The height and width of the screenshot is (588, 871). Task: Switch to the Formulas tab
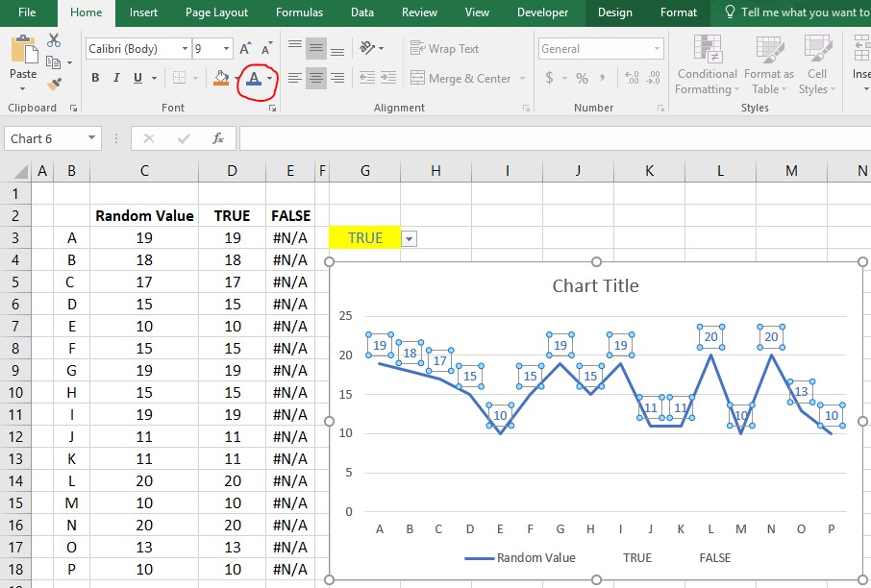299,12
